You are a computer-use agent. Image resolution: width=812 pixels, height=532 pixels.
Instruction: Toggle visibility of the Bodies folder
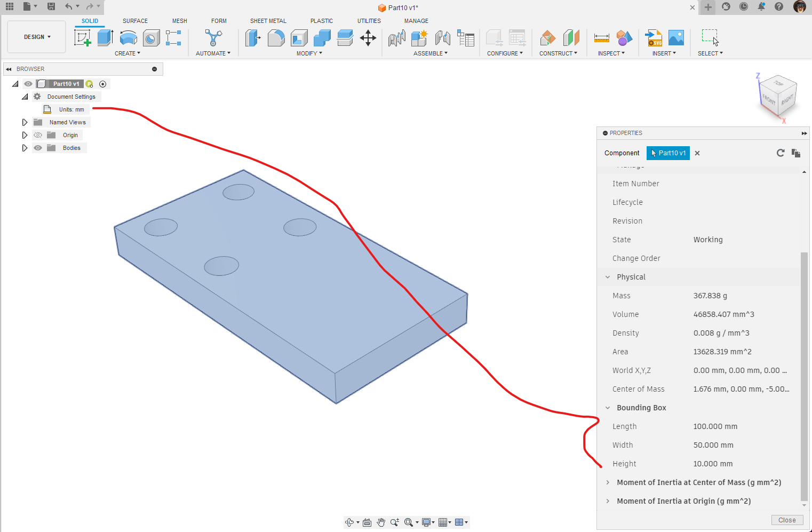(x=38, y=148)
